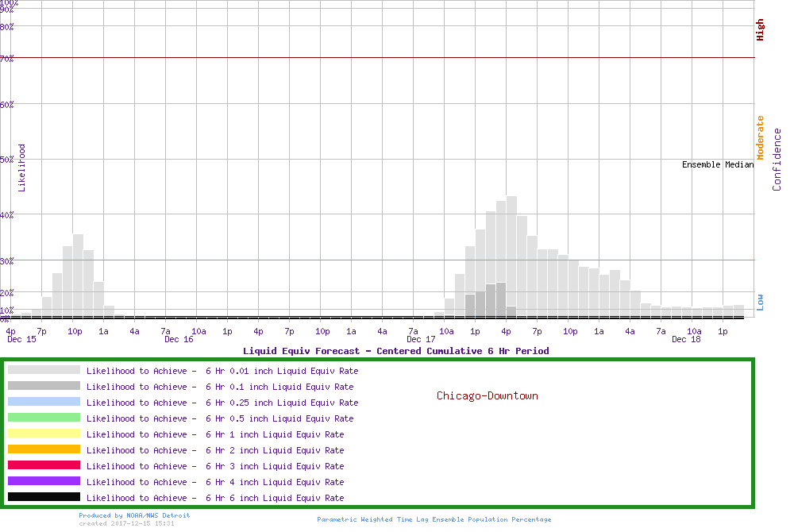Click the Chicago-Downtown location label

(487, 395)
